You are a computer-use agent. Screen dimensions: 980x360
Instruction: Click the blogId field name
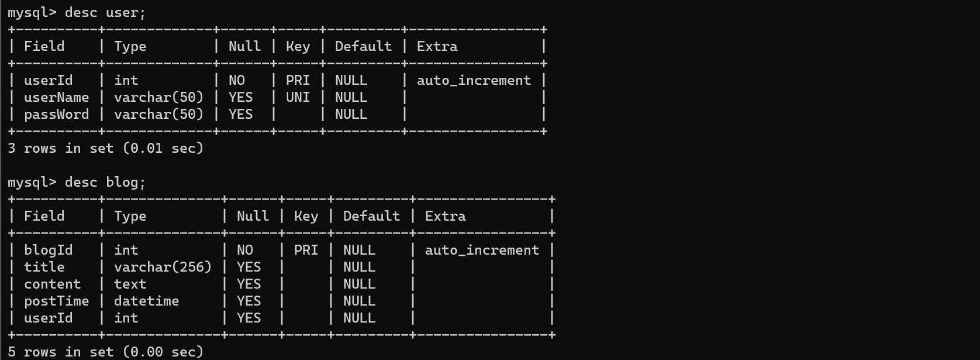[x=49, y=250]
